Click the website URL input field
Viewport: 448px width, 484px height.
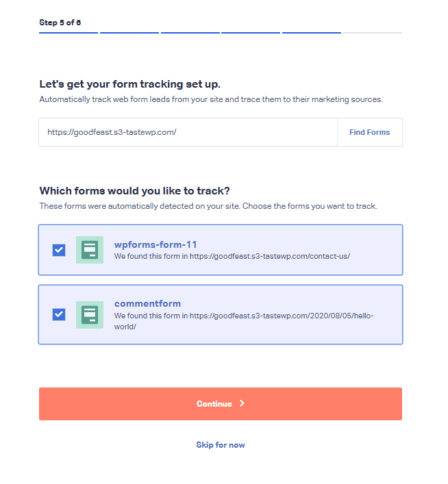pyautogui.click(x=188, y=132)
